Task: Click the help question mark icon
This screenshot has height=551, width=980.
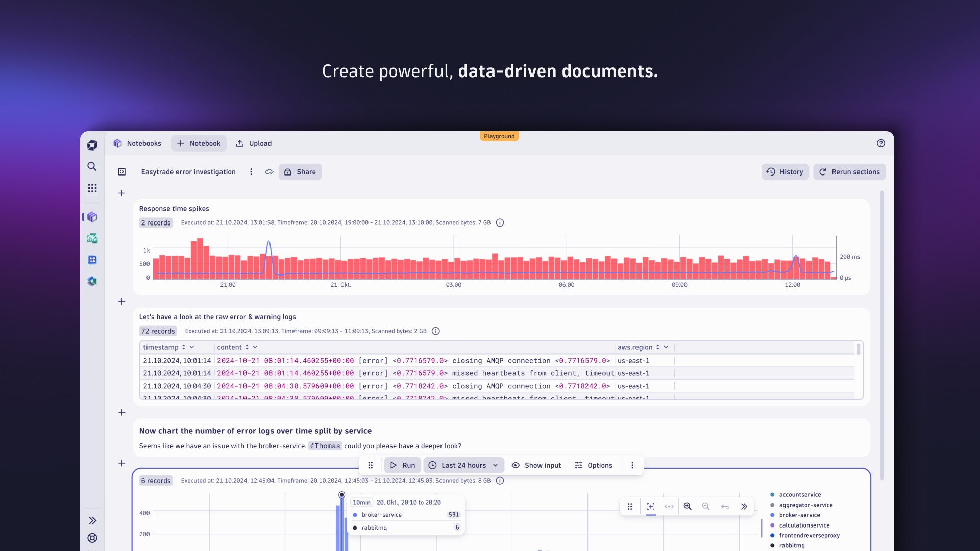Action: [881, 143]
